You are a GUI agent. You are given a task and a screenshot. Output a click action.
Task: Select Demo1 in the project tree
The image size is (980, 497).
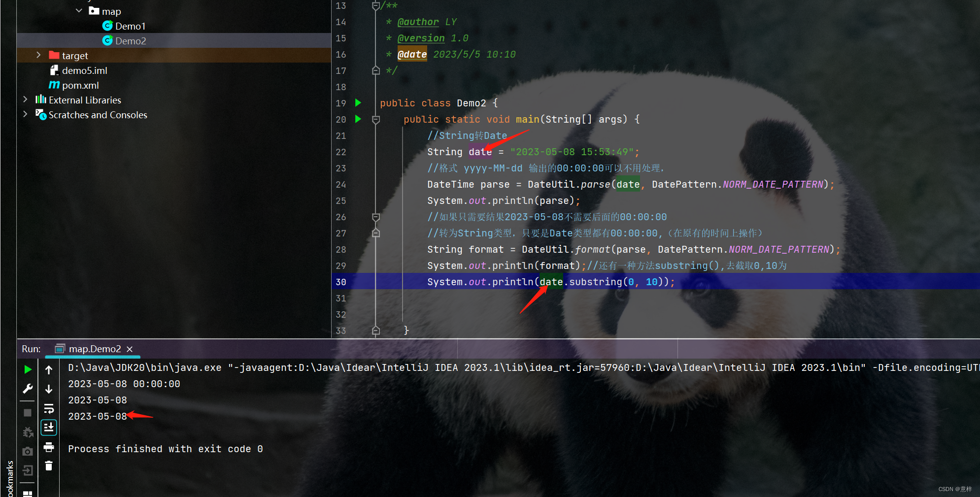pos(130,26)
